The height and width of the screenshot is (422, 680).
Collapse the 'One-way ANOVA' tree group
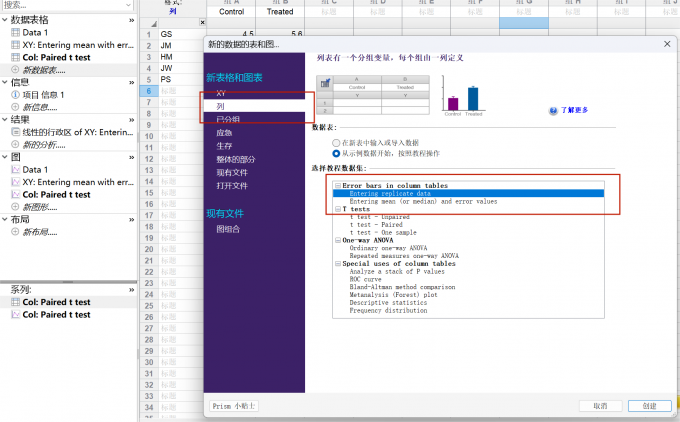click(338, 240)
